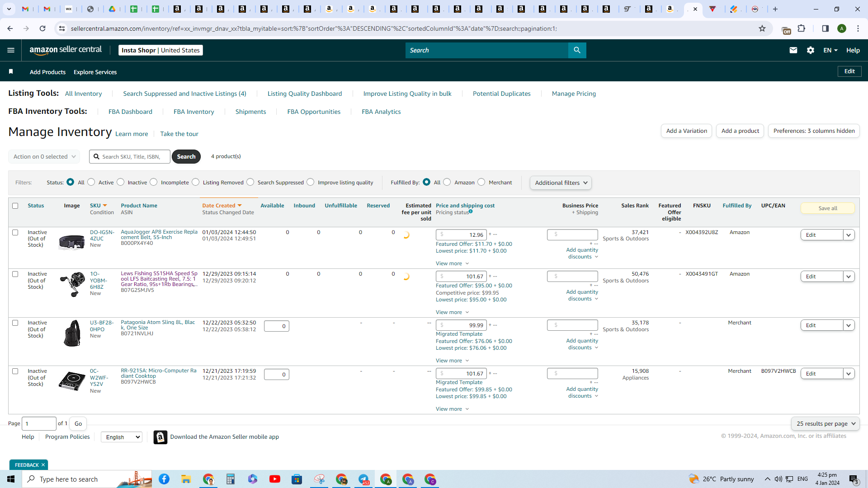Click Amazon Seller mobile app icon
This screenshot has width=868, height=488.
[160, 437]
